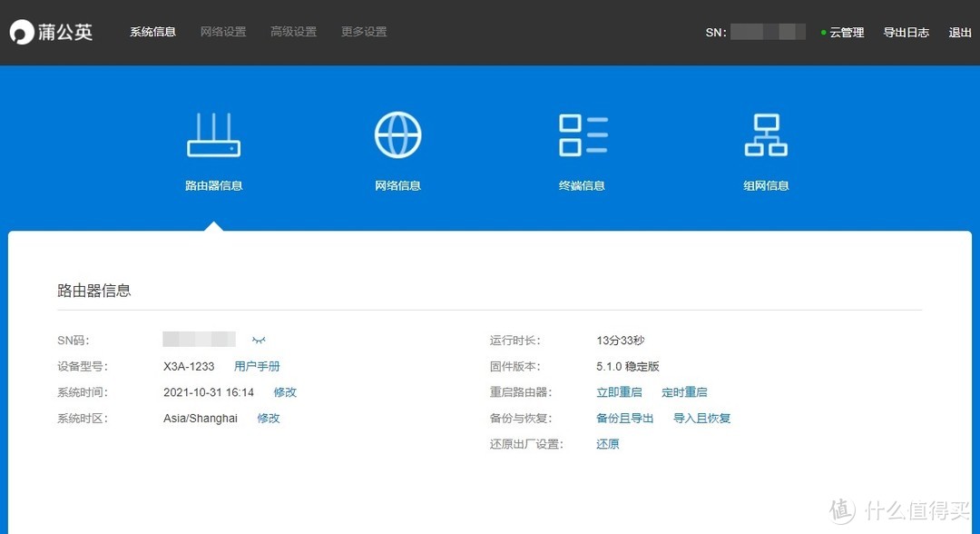Switch to the 系统信息 menu
Screen dimensions: 980x534
(152, 30)
